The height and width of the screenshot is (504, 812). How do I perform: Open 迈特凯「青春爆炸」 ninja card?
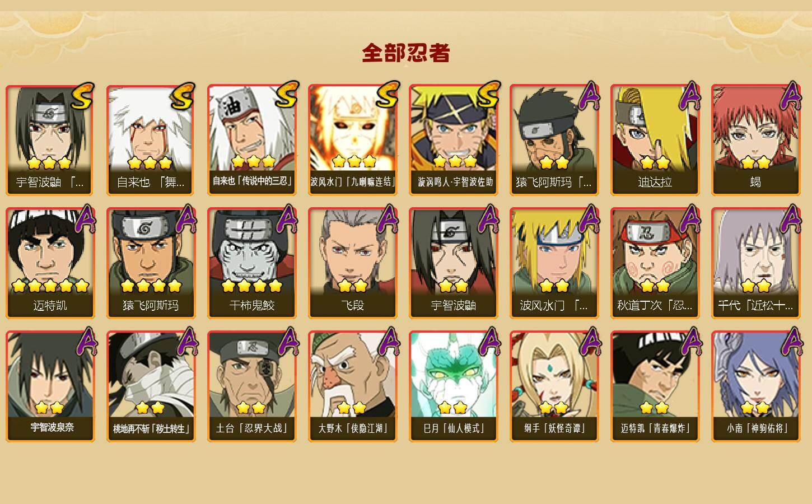coord(655,386)
